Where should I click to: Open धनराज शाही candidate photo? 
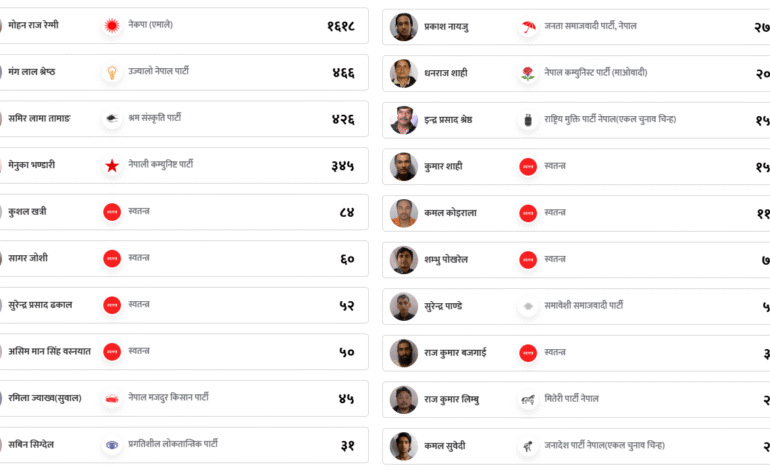(404, 73)
